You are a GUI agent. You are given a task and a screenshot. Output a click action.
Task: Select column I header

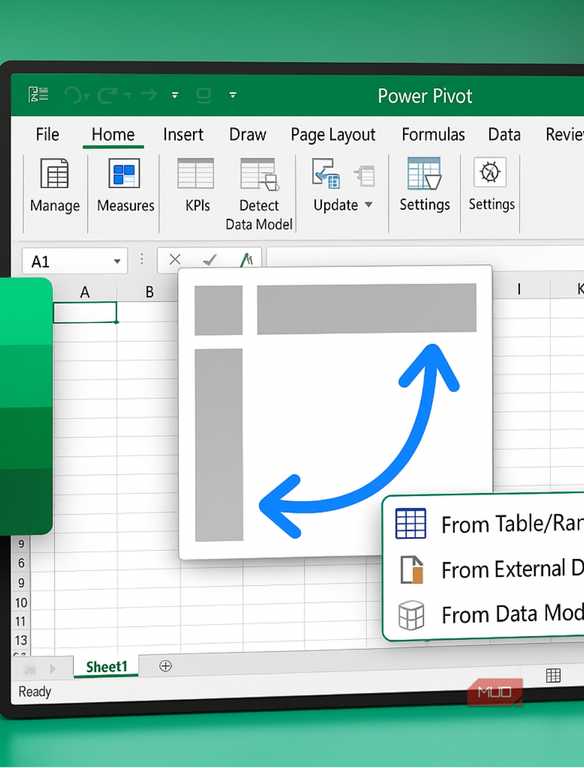[x=519, y=289]
